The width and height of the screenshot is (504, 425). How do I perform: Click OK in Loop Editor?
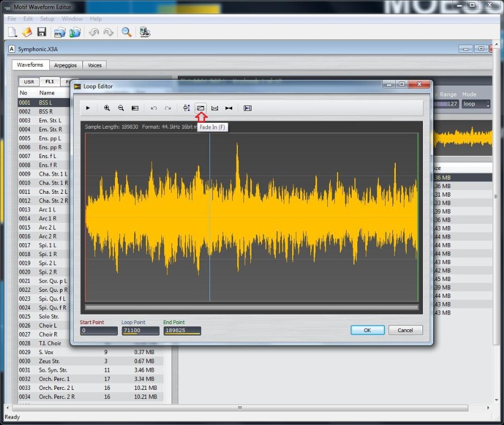pyautogui.click(x=368, y=330)
